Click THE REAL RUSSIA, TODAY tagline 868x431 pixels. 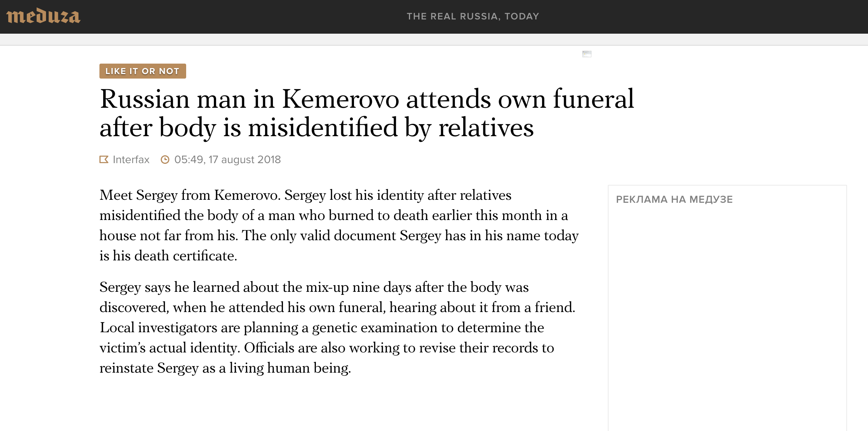(474, 16)
